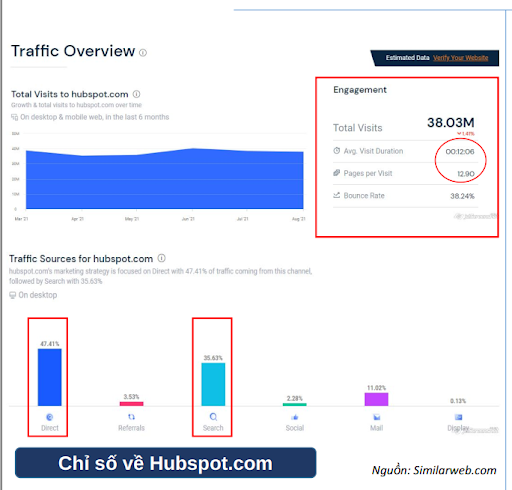Image resolution: width=512 pixels, height=490 pixels.
Task: Click the 00:12:06 visit duration value
Action: 460,152
